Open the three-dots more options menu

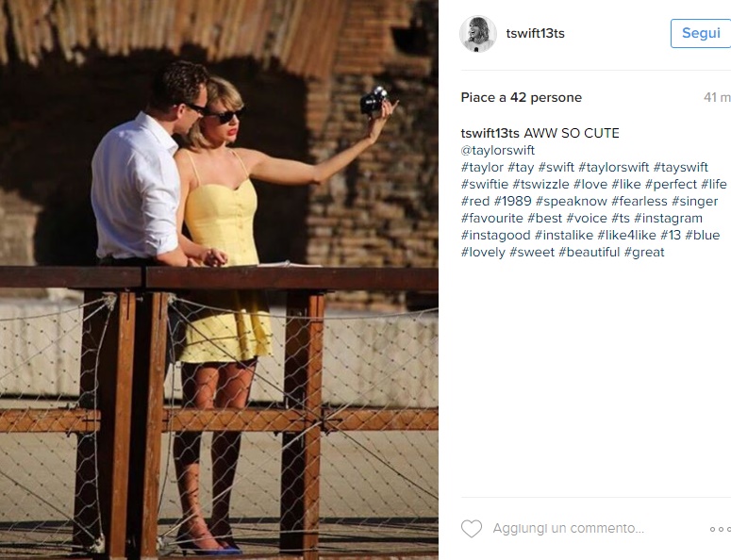[x=721, y=529]
